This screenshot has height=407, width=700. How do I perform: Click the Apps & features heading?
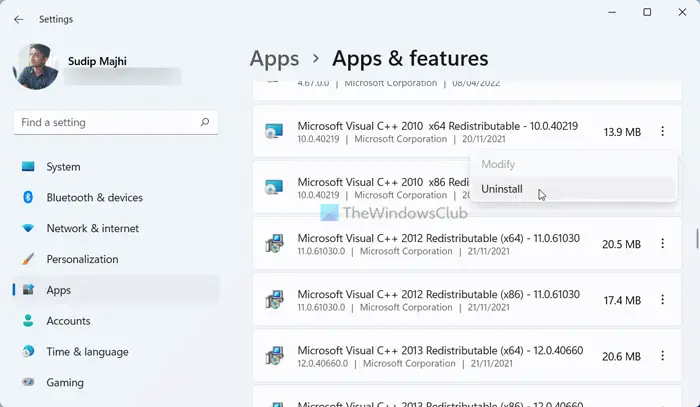click(410, 58)
